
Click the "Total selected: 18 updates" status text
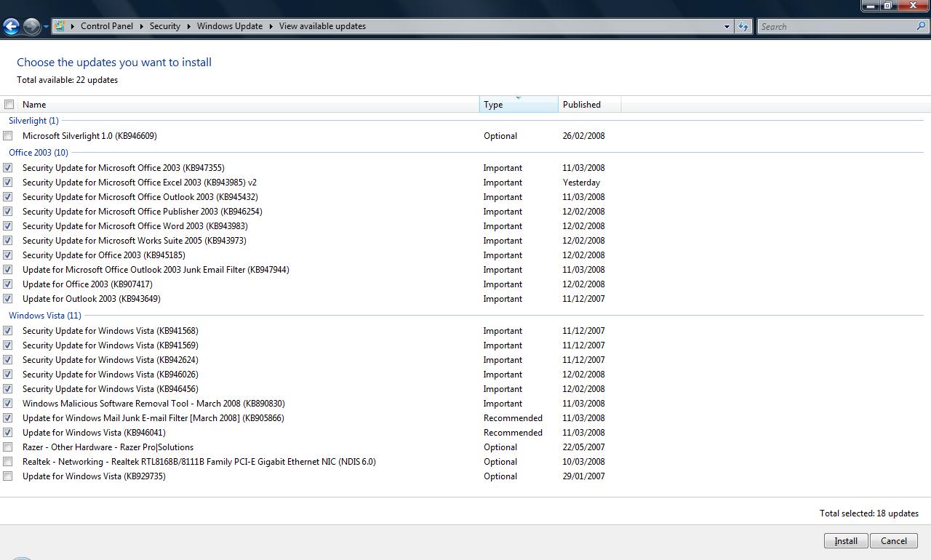(869, 513)
